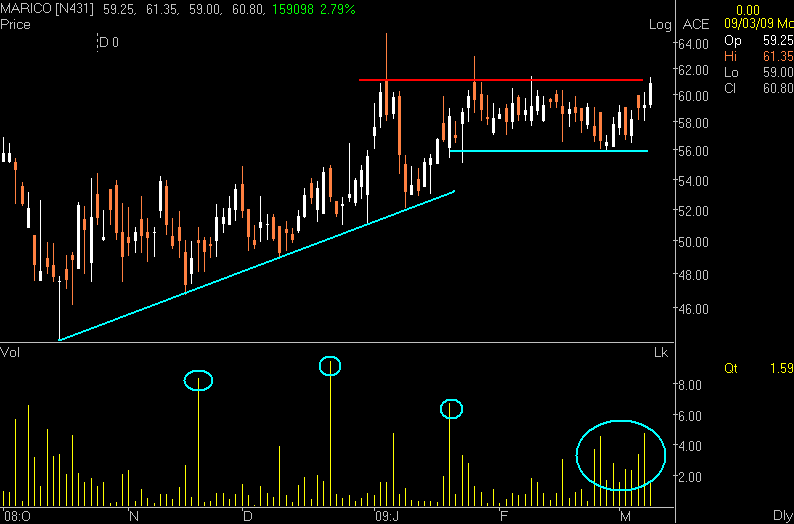Click the 56.00 price axis label
This screenshot has height=524, width=794.
(694, 151)
